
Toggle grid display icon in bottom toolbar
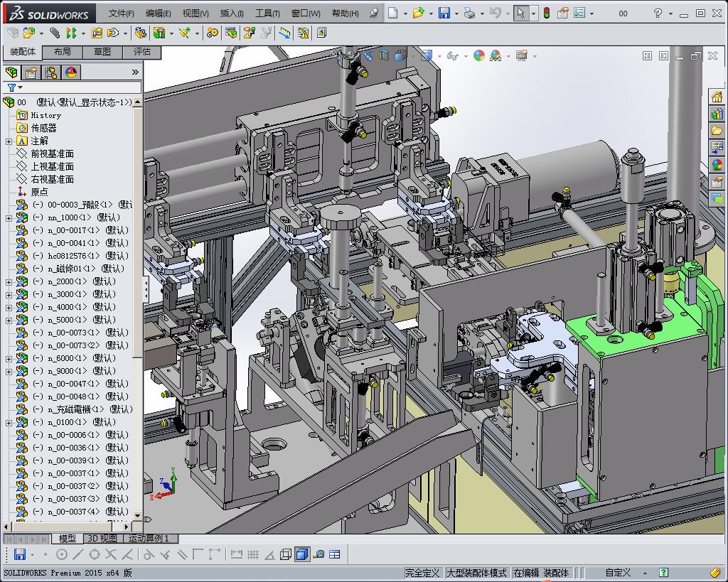(253, 554)
